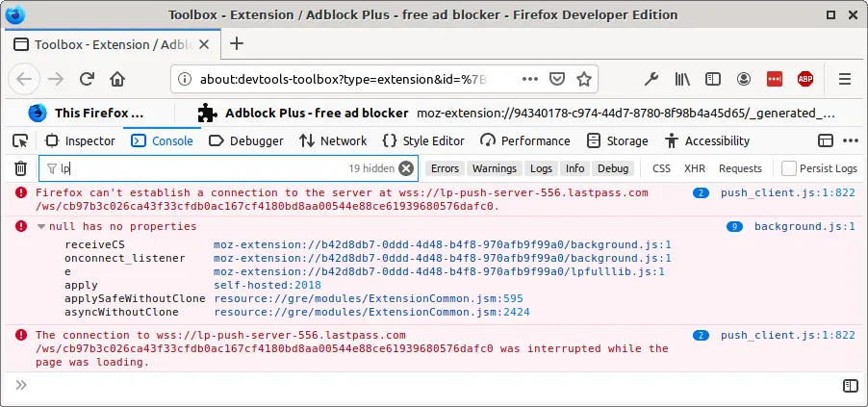
Task: Open onconnect_listener background.js:1 link
Action: pos(443,258)
